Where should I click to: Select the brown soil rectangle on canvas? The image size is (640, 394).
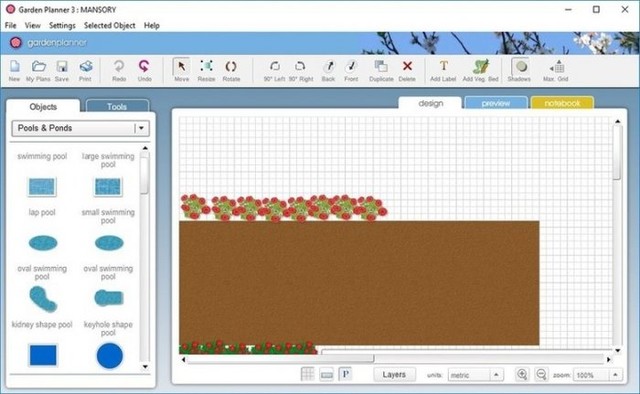click(359, 283)
